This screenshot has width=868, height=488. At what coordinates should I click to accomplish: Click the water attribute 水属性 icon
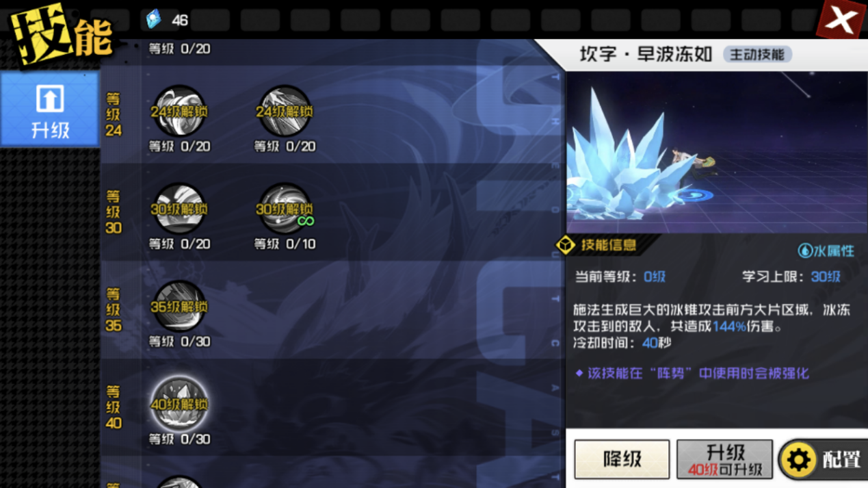click(x=805, y=251)
